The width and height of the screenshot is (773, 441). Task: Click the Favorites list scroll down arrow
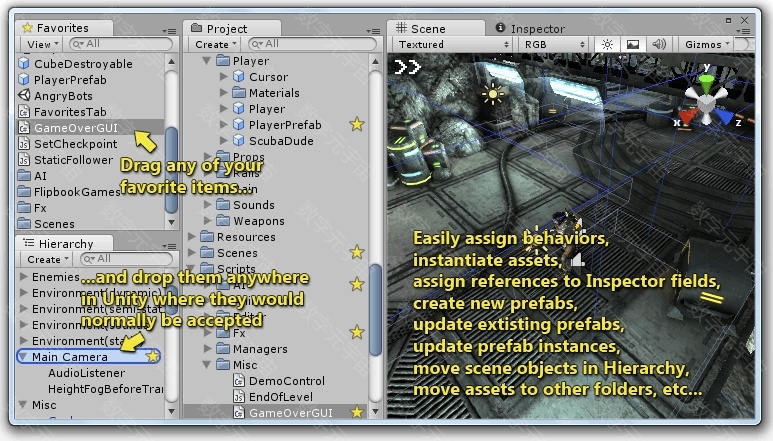171,223
